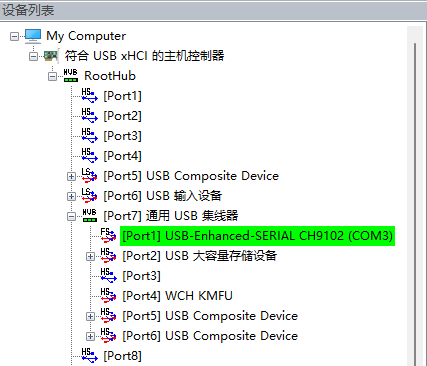The image size is (427, 366).
Task: Click the HS icon beside [Port8]
Action: pyautogui.click(x=89, y=355)
